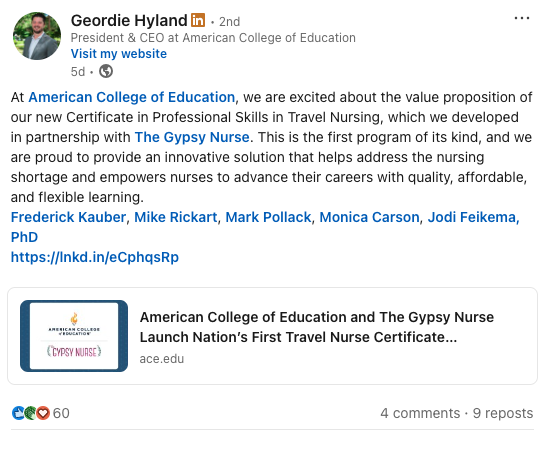Click the Geordie Hyland name
The height and width of the screenshot is (450, 544).
[x=129, y=20]
